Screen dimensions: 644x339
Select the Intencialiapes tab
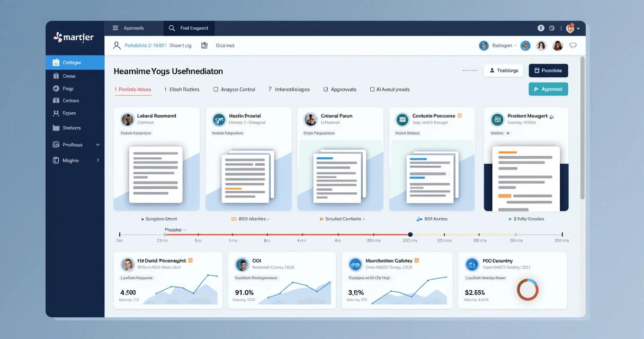[290, 89]
